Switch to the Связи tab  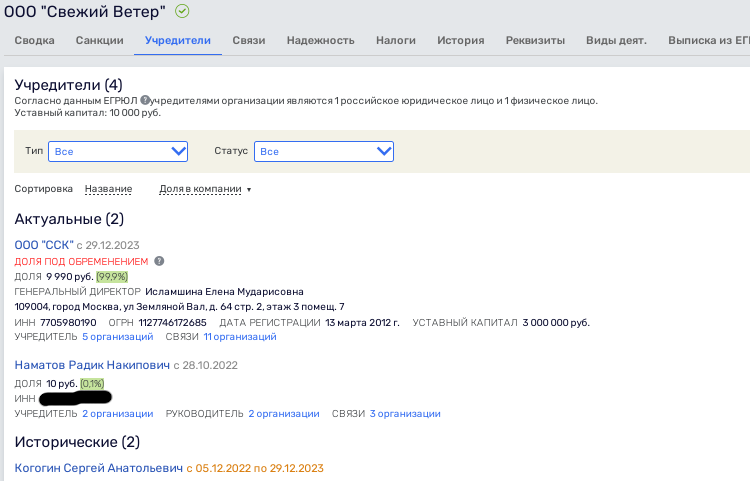[249, 41]
